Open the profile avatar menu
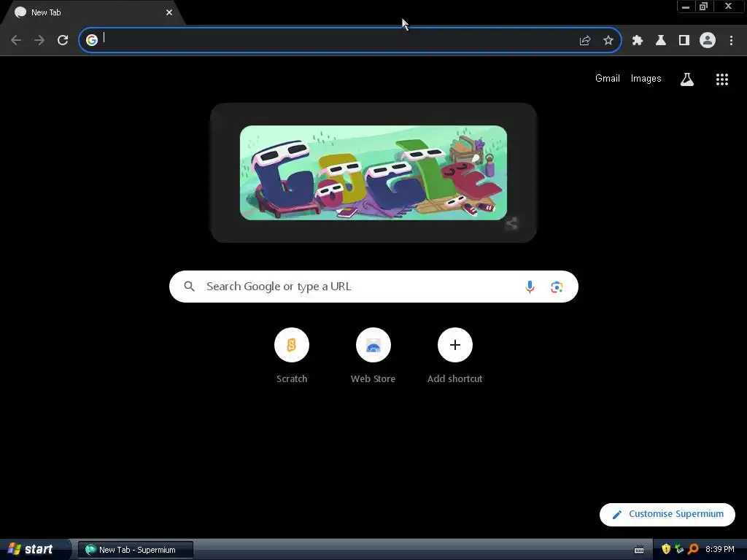747x560 pixels. point(708,40)
